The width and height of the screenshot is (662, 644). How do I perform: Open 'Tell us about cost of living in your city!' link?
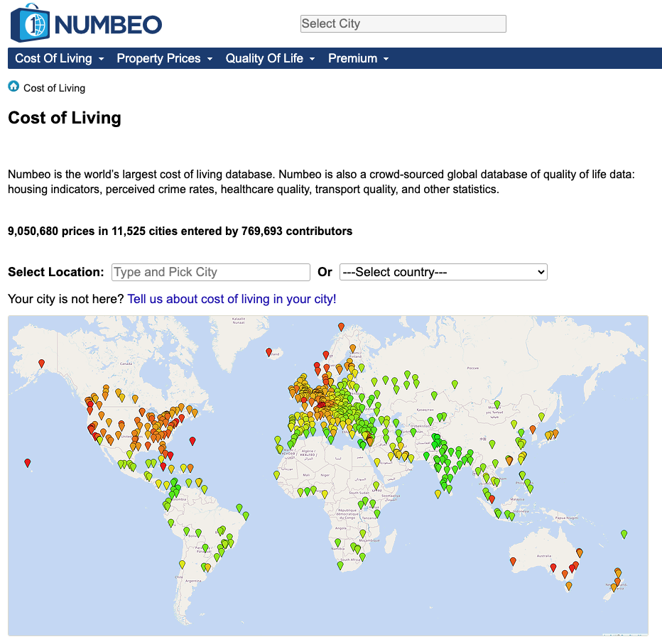(x=232, y=299)
